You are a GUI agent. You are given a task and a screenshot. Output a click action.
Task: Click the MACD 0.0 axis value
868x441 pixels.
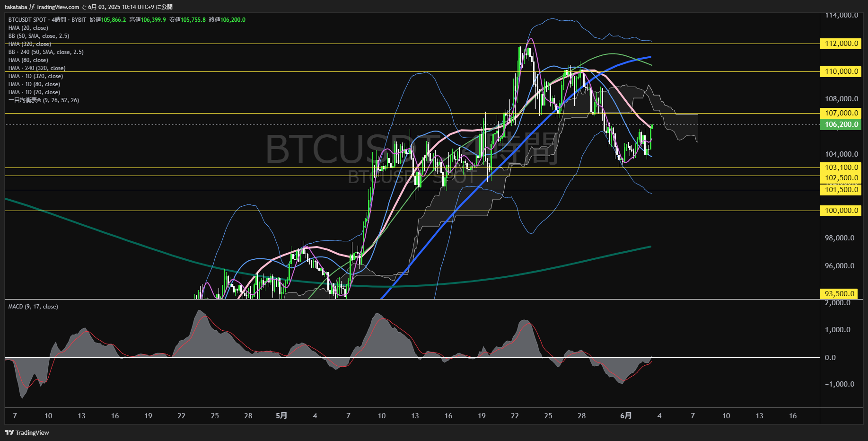tap(830, 357)
